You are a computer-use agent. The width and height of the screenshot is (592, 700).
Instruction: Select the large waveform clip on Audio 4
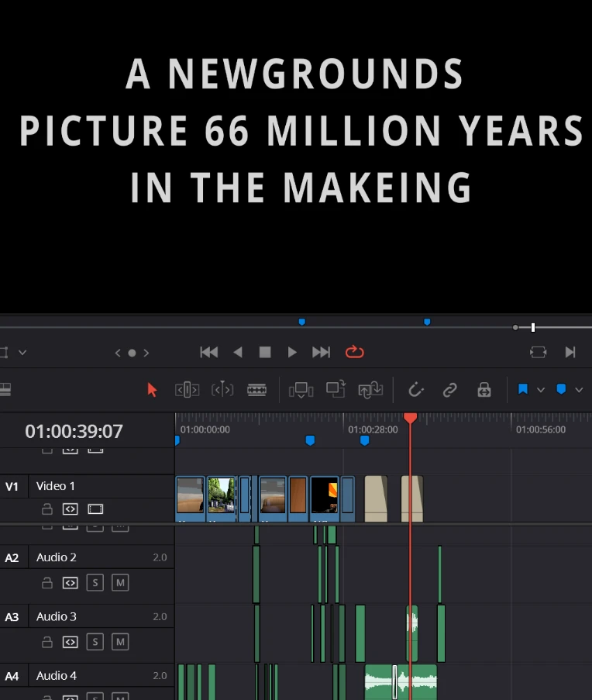[x=401, y=682]
